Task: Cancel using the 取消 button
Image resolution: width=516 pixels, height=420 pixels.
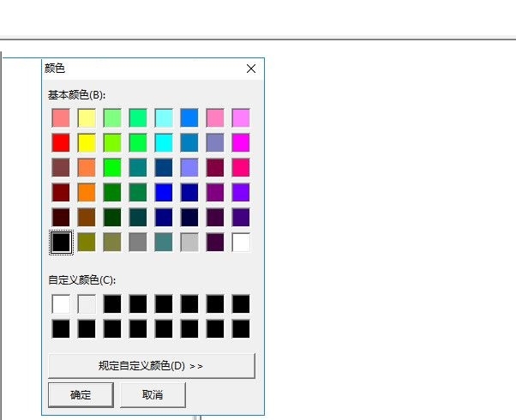Action: coord(153,394)
